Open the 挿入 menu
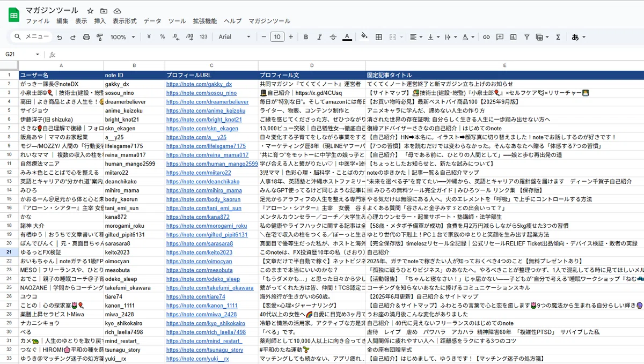Screen dimensions: 644x364 pos(100,21)
